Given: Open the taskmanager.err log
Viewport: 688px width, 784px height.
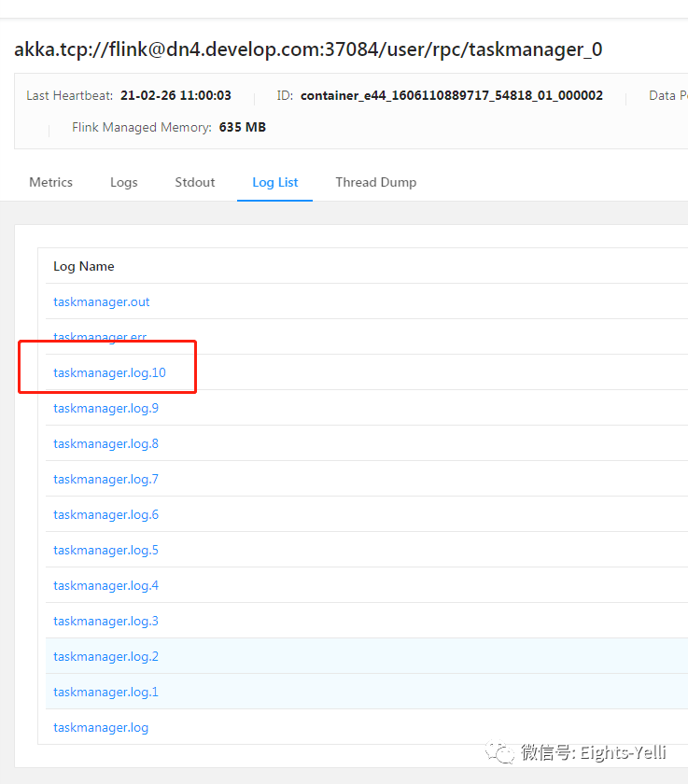Looking at the screenshot, I should (x=100, y=338).
